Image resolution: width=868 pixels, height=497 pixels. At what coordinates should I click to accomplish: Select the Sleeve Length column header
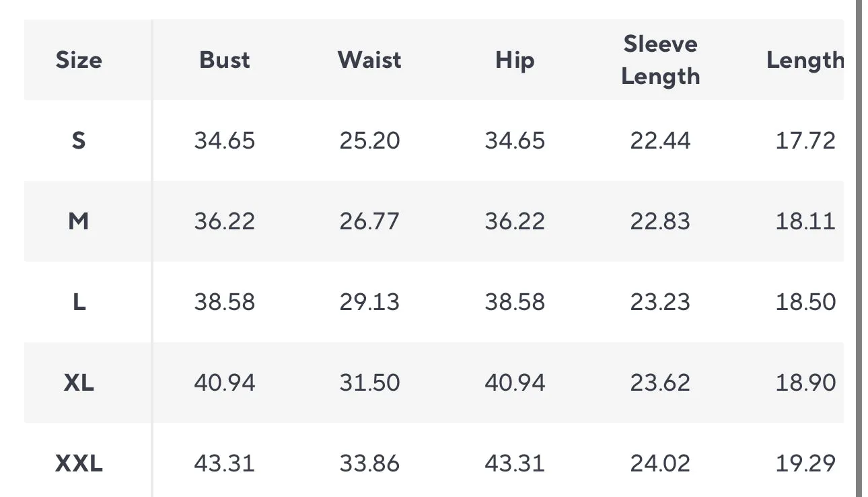coord(660,61)
